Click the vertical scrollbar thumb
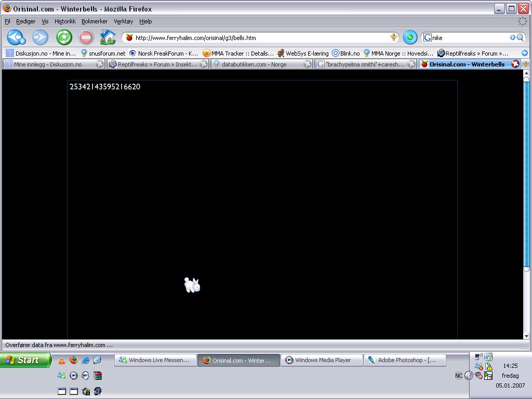532x399 pixels. click(x=527, y=174)
